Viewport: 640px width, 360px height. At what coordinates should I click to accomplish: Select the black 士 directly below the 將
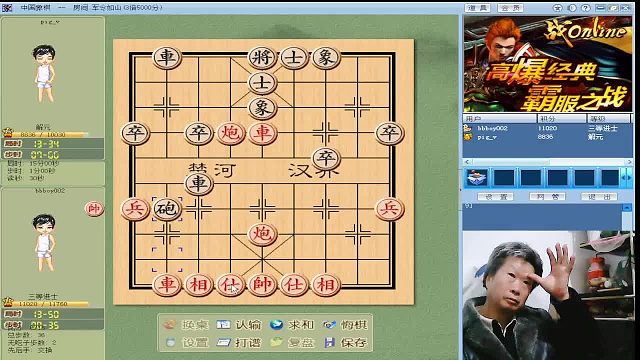coord(262,83)
